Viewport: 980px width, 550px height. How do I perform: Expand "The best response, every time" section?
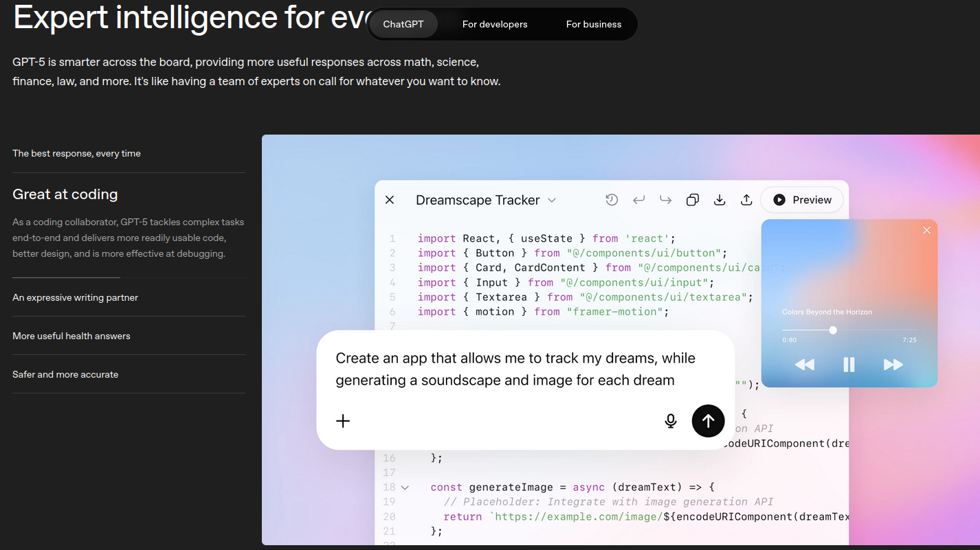pyautogui.click(x=76, y=153)
